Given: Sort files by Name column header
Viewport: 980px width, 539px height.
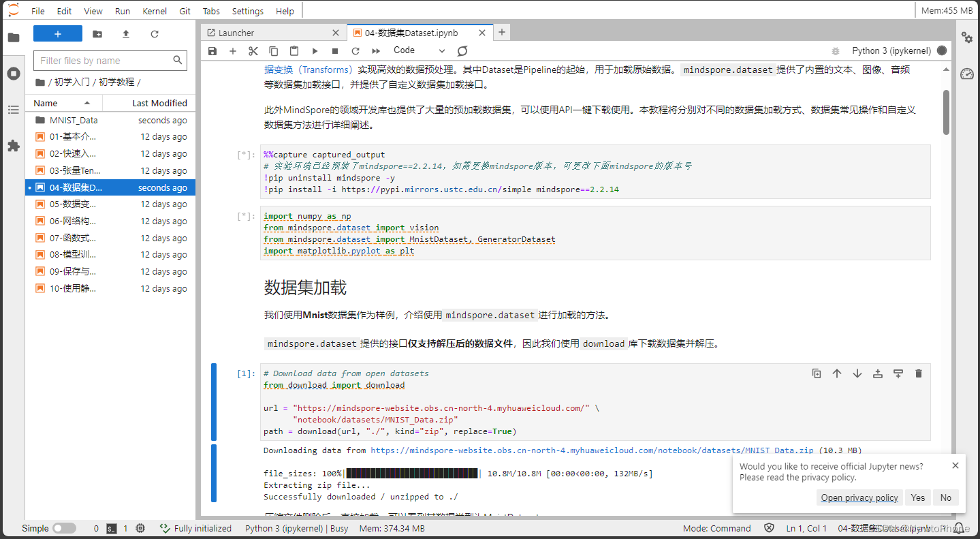Looking at the screenshot, I should point(64,103).
